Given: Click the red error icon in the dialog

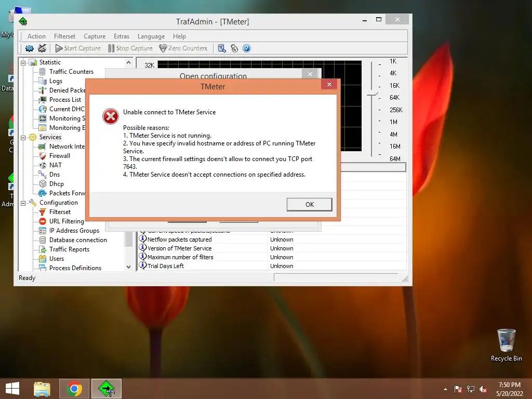Looking at the screenshot, I should click(x=111, y=116).
